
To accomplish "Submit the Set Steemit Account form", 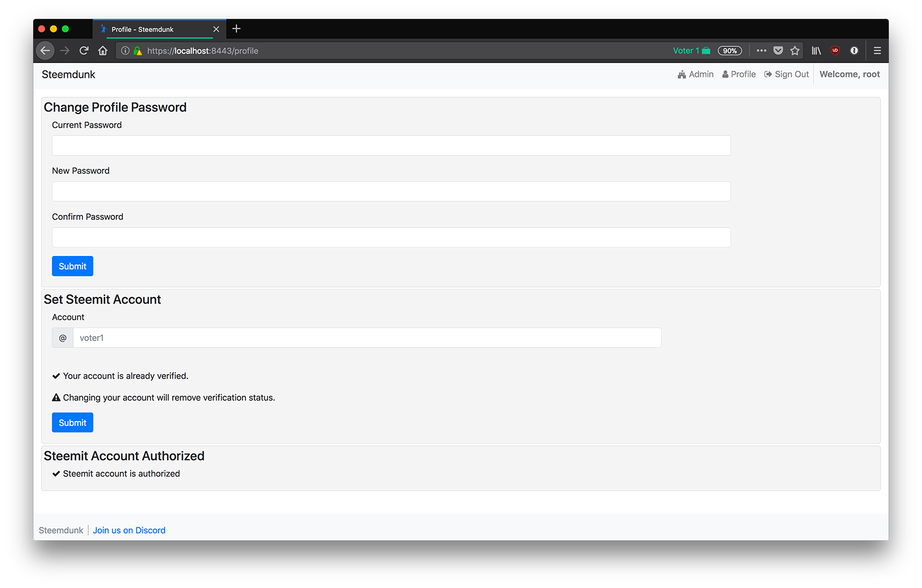I will 72,423.
